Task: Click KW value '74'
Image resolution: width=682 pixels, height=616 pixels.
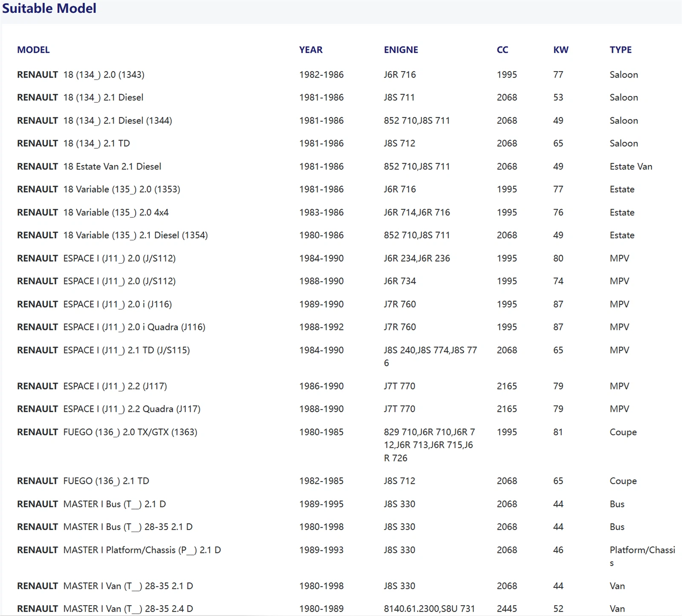Action: coord(558,281)
